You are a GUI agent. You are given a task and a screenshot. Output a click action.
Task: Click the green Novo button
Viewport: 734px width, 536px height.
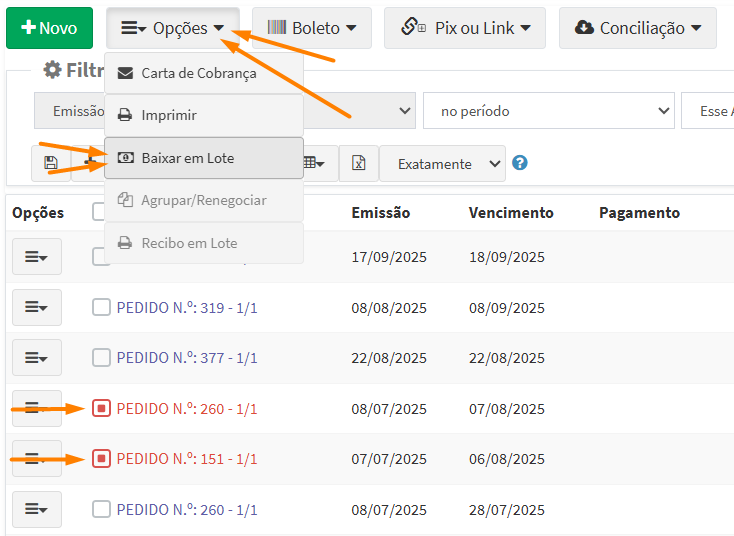click(x=49, y=28)
